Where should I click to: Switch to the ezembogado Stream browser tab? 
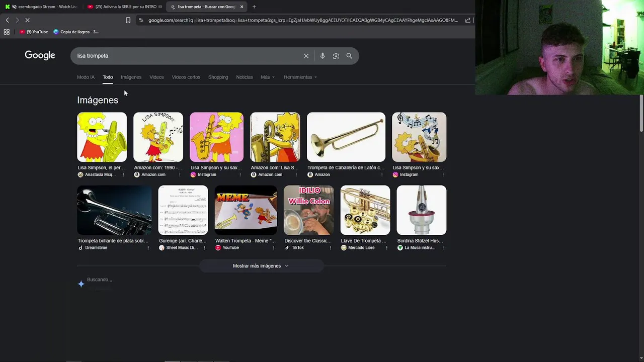pos(41,7)
